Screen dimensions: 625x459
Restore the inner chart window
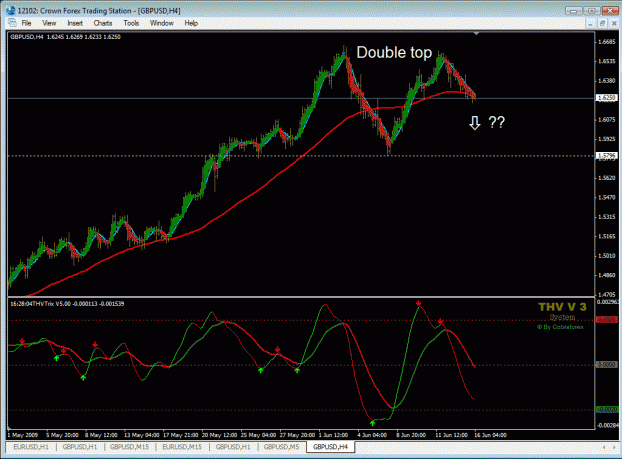pos(602,24)
